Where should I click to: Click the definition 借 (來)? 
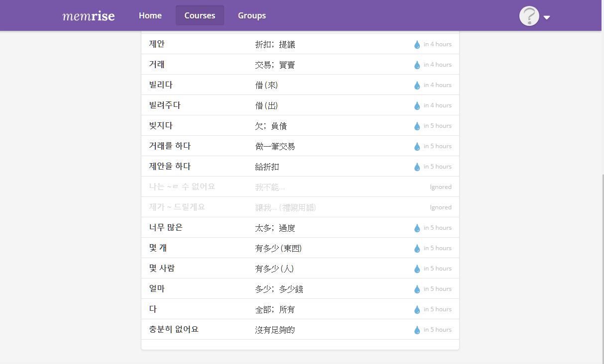266,85
